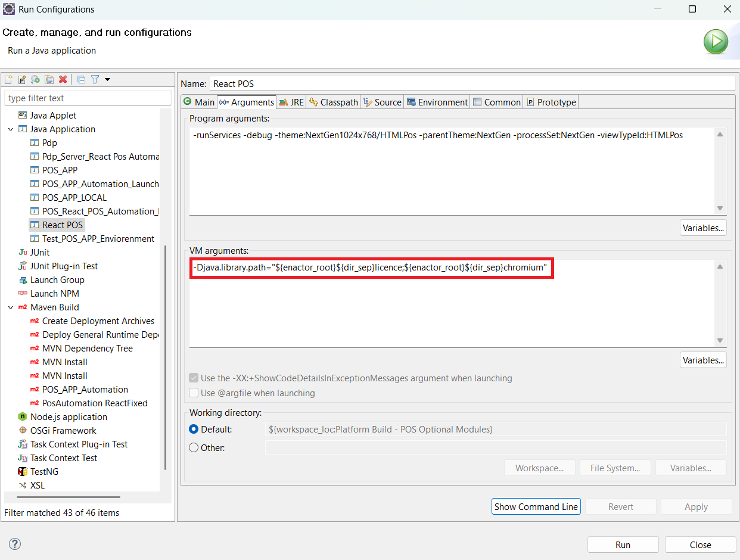The width and height of the screenshot is (740, 560).
Task: Enable Use @argfile when launching checkbox
Action: tap(194, 393)
